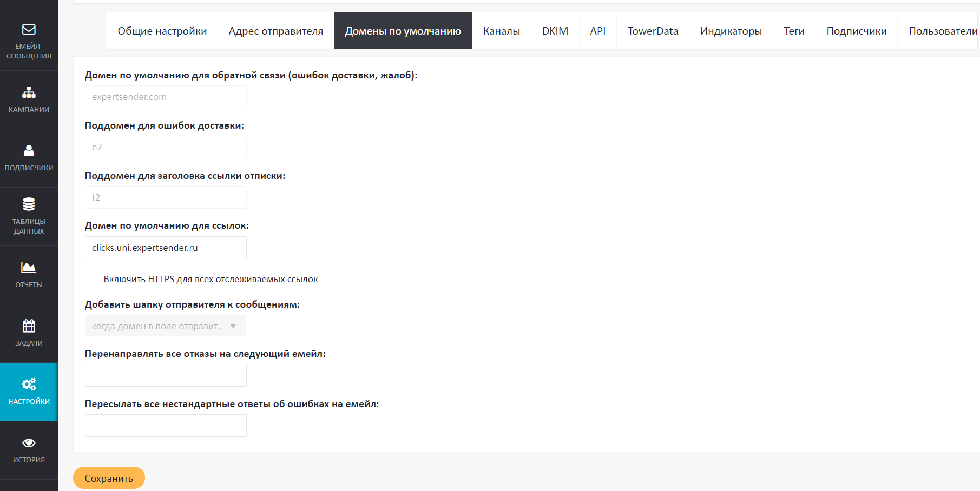This screenshot has width=980, height=491.
Task: Switch to the Адрес отправителя tab
Action: point(275,31)
